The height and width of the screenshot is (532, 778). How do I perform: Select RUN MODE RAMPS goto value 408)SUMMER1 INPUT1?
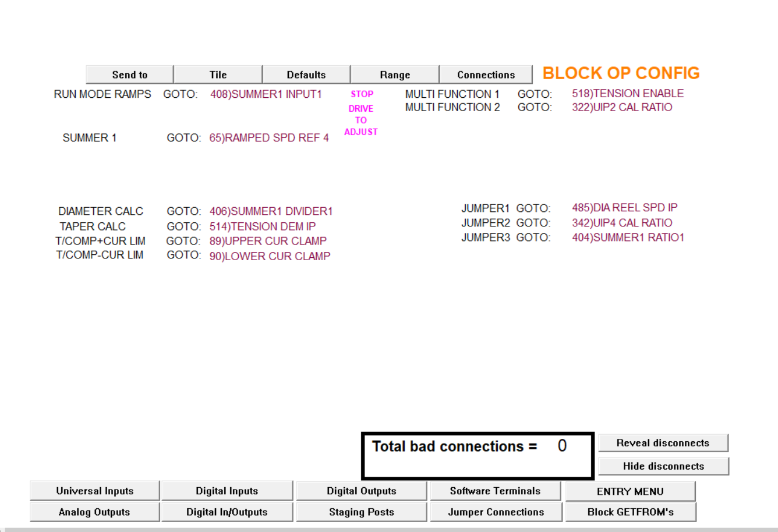[x=266, y=94]
